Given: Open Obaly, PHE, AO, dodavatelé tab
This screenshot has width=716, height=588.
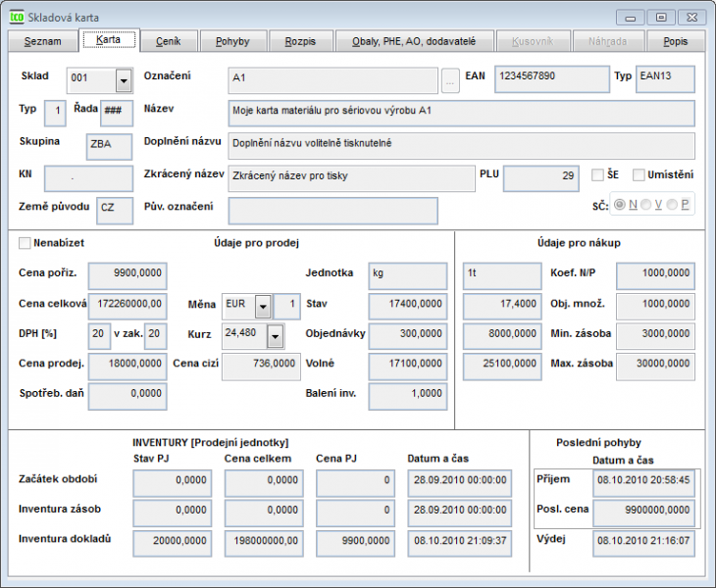Looking at the screenshot, I should tap(413, 41).
